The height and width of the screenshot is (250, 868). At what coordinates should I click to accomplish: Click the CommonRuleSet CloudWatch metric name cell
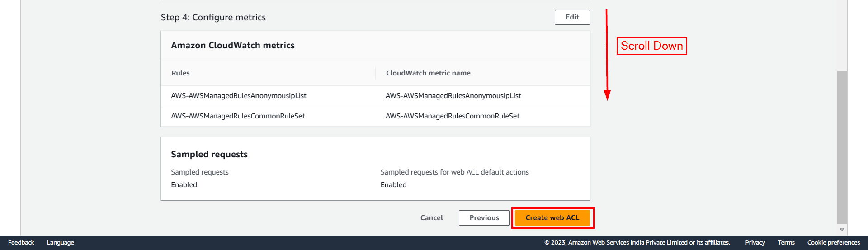(x=452, y=116)
